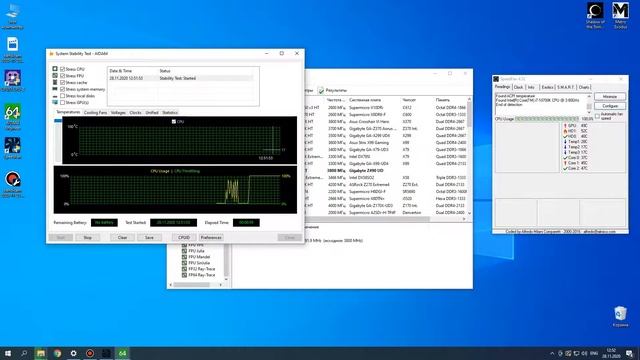Click the Stress local disks drive icon

coord(55,96)
